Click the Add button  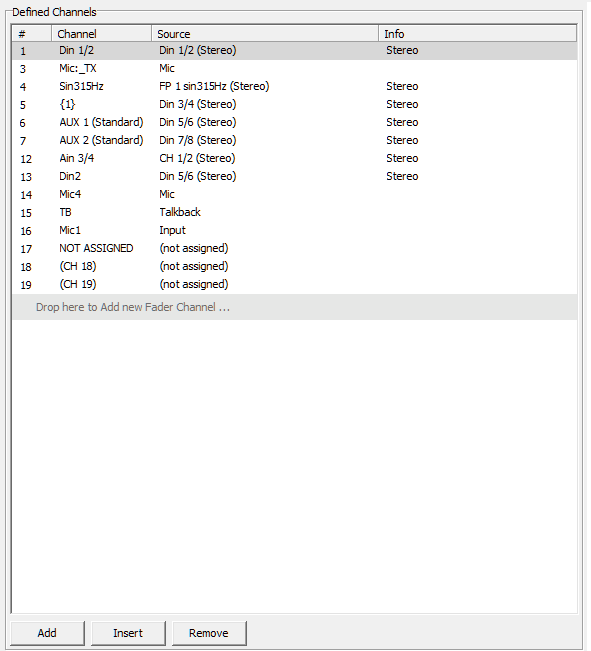[47, 633]
